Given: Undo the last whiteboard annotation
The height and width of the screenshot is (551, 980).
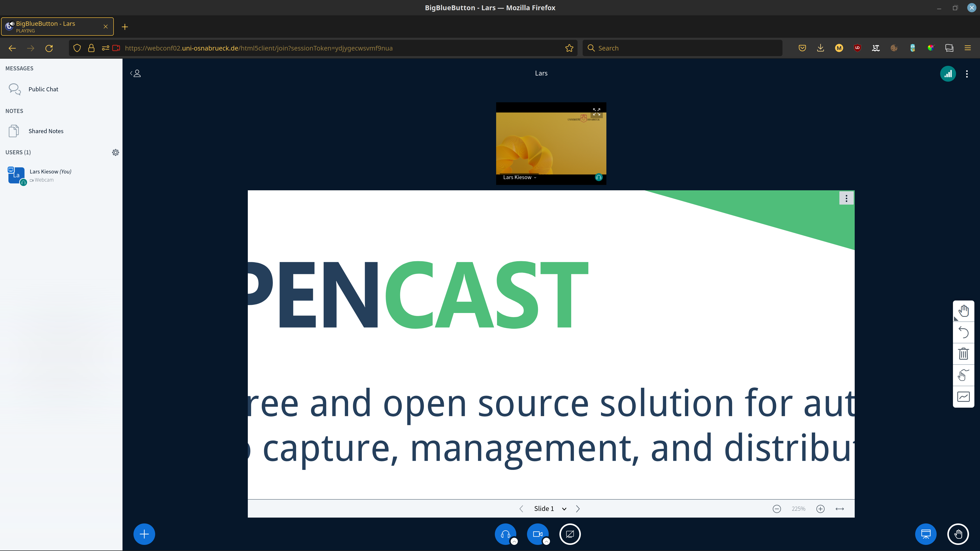Looking at the screenshot, I should (x=963, y=333).
